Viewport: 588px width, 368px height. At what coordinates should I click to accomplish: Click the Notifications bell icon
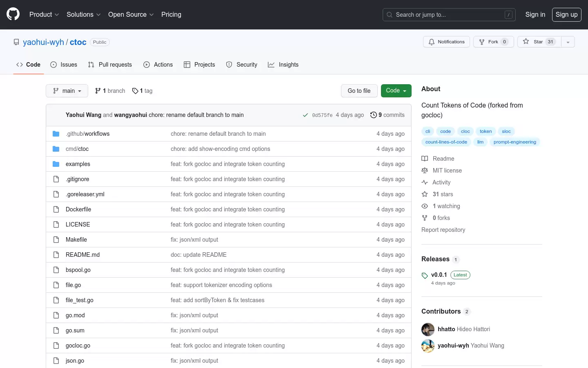coord(432,42)
